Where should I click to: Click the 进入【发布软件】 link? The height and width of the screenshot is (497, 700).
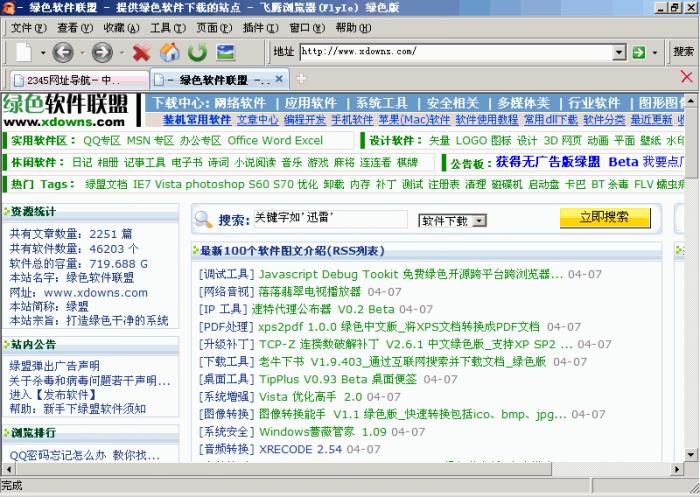tap(54, 395)
